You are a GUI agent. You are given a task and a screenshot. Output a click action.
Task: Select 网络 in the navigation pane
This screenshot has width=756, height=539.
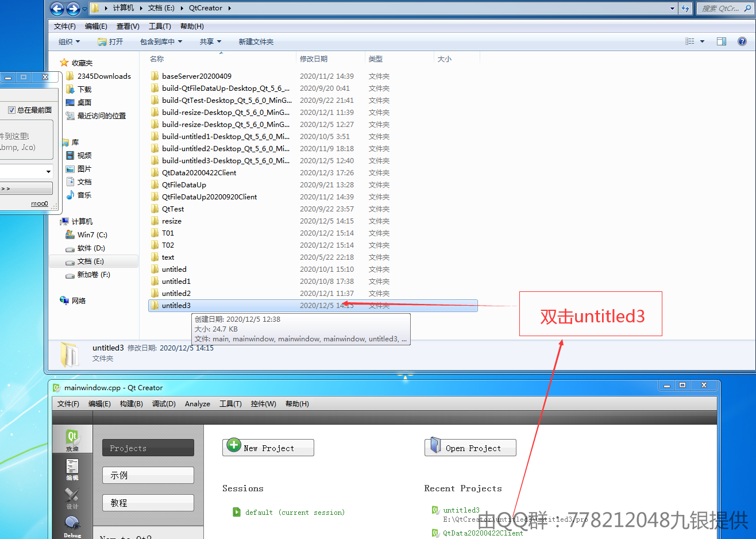pos(79,301)
